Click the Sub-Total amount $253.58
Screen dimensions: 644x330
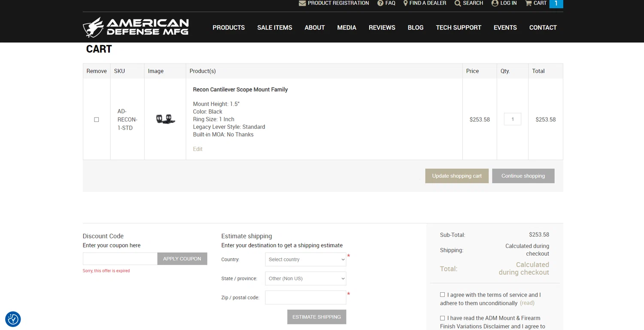[539, 235]
